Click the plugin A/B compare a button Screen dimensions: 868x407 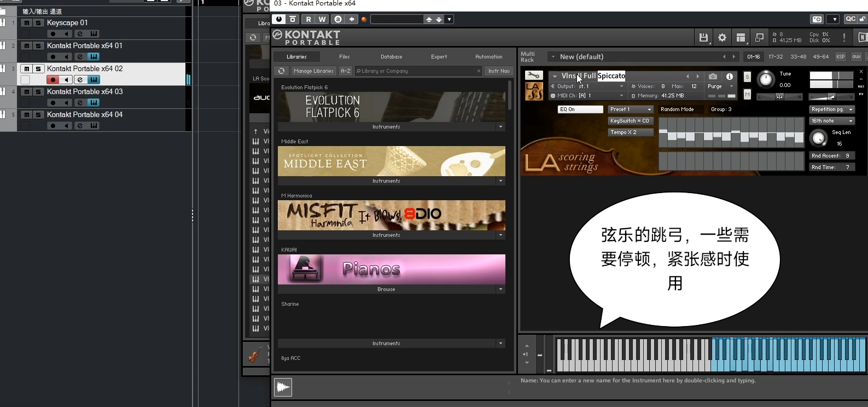pos(337,19)
